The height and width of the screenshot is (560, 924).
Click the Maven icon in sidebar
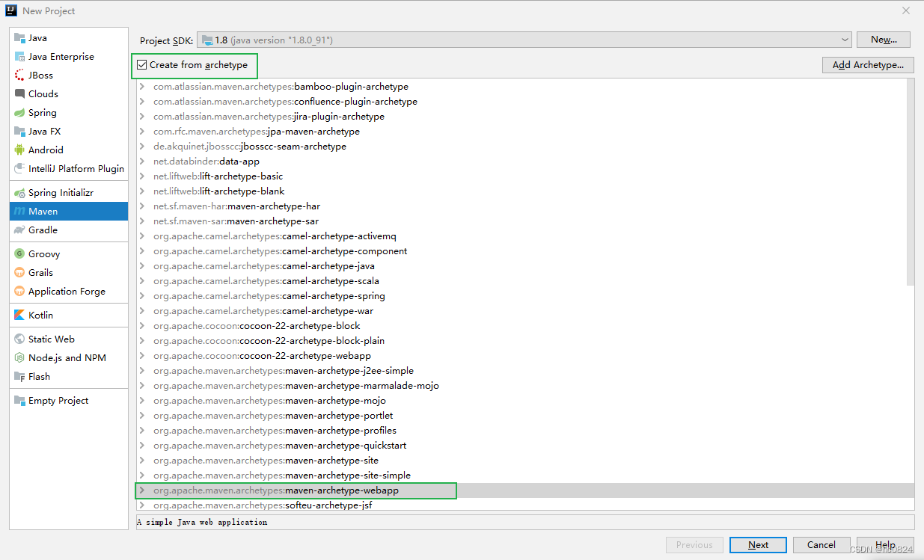[x=19, y=212]
